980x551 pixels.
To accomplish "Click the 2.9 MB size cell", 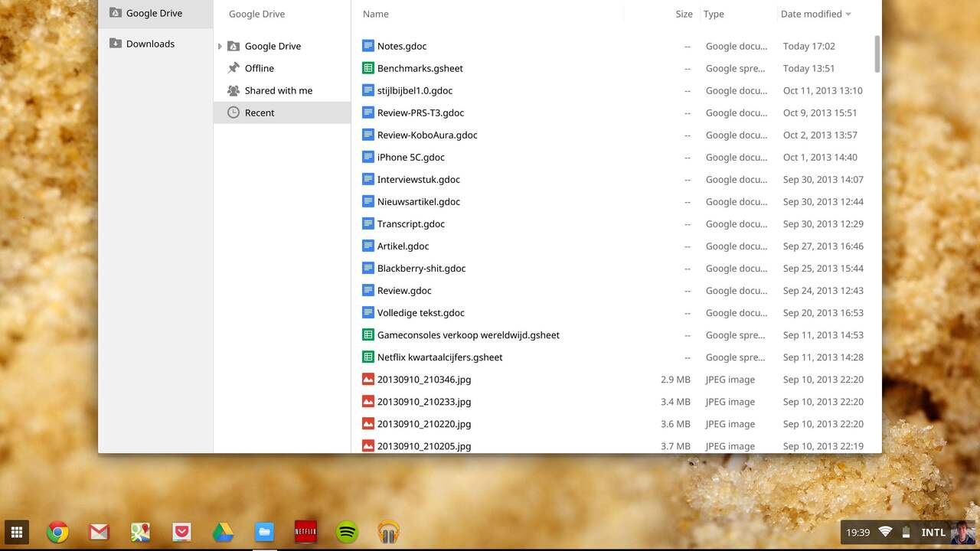I will click(x=675, y=379).
